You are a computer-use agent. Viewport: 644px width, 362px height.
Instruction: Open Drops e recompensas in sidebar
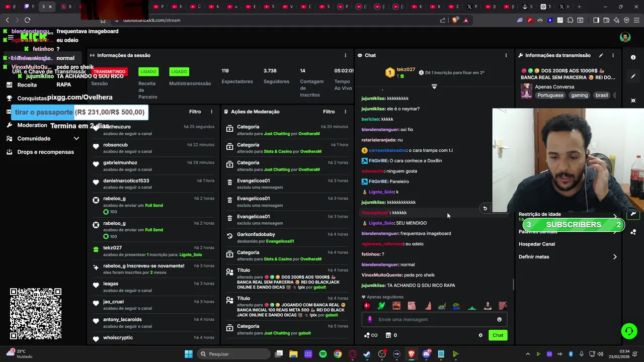(45, 152)
